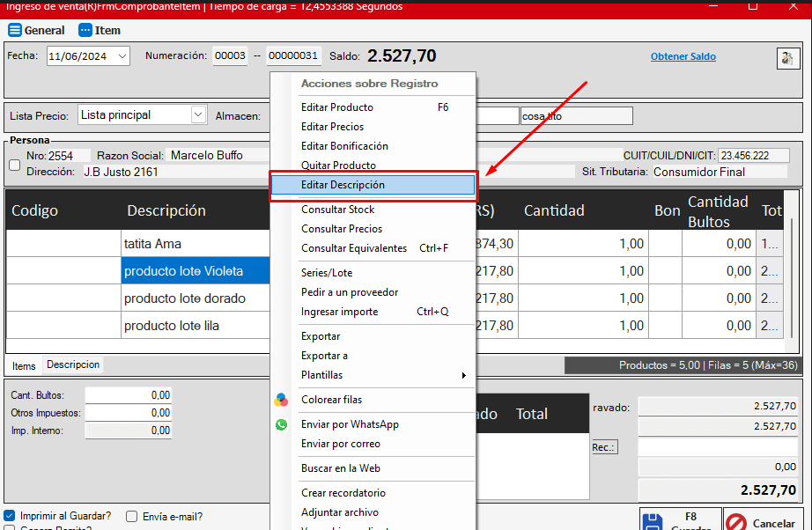The width and height of the screenshot is (812, 530).
Task: Switch to the Descripcion tab
Action: (73, 364)
